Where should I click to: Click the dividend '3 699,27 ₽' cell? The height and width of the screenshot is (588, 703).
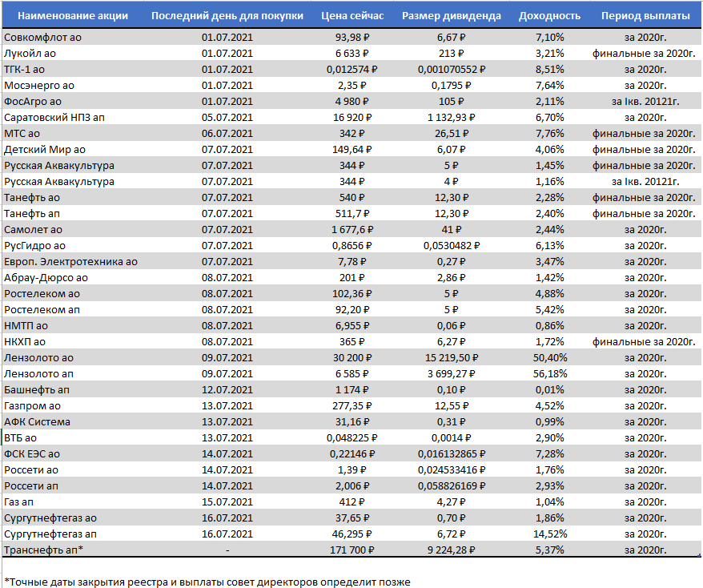coord(452,373)
